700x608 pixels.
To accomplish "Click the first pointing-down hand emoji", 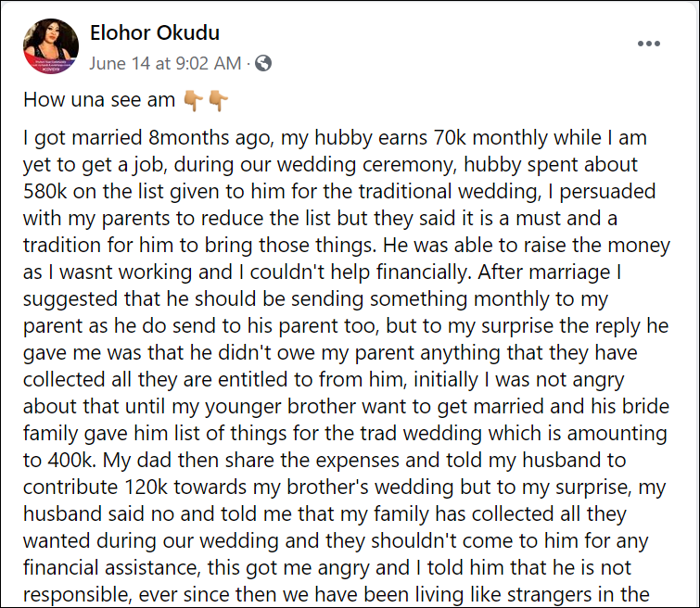I will click(193, 100).
